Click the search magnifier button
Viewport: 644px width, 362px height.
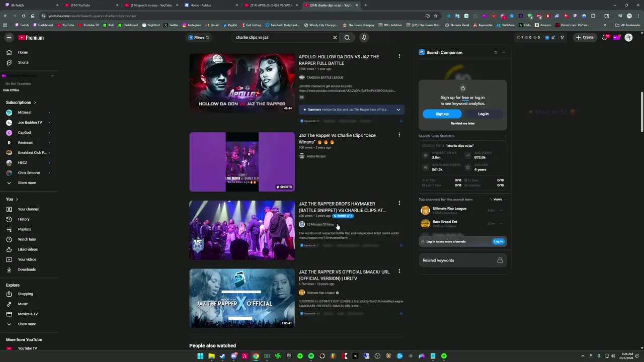[347, 37]
